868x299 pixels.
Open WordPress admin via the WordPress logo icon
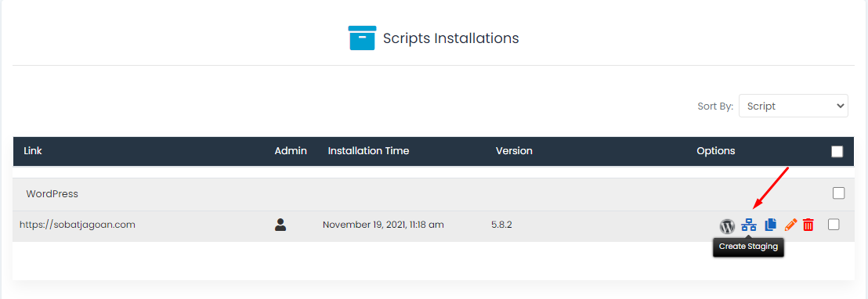coord(727,226)
